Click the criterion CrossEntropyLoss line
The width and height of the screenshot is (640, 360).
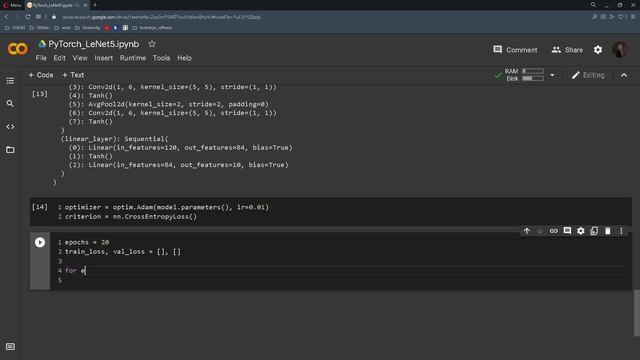tap(131, 217)
